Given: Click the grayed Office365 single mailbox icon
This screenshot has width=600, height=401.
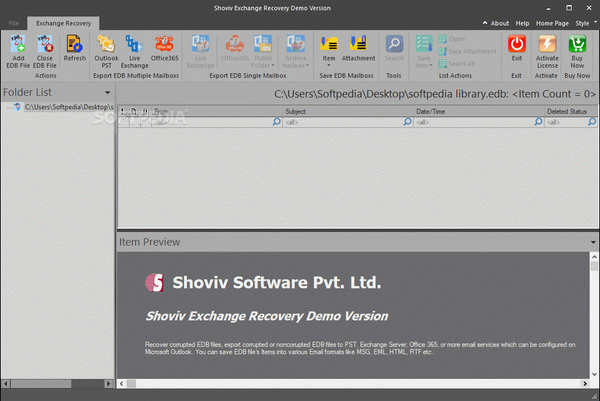Looking at the screenshot, I should [x=235, y=44].
